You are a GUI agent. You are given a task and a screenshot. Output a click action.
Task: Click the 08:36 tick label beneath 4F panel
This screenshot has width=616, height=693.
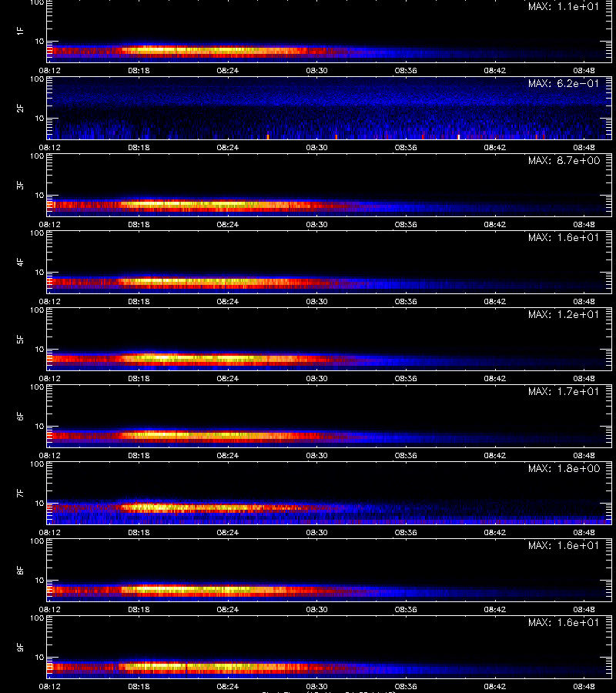(x=406, y=301)
